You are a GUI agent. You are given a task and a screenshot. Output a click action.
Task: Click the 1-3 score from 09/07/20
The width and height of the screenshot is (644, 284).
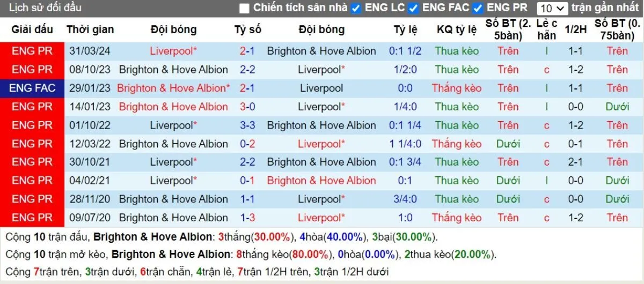247,218
